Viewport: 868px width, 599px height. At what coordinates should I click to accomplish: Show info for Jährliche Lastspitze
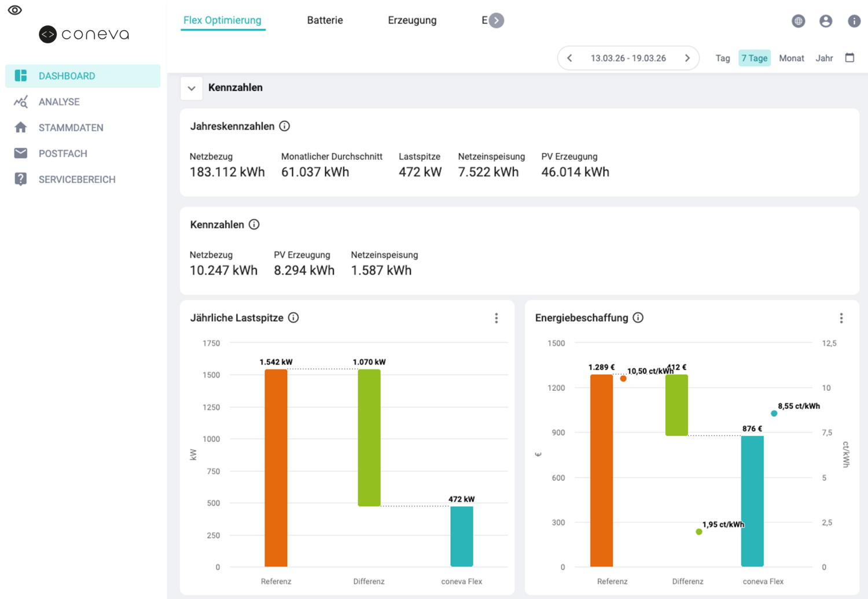click(293, 317)
